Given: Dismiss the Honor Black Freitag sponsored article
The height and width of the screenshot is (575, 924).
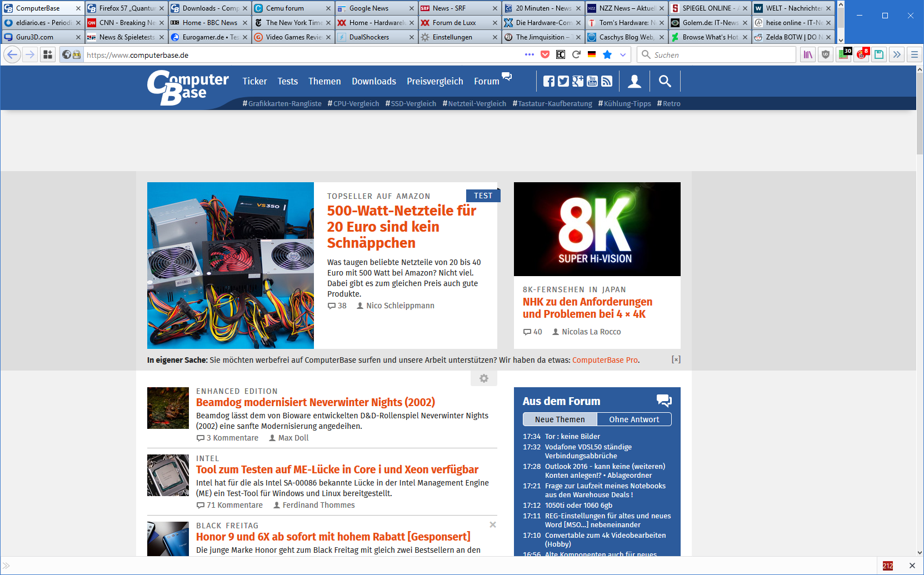Looking at the screenshot, I should tap(493, 524).
